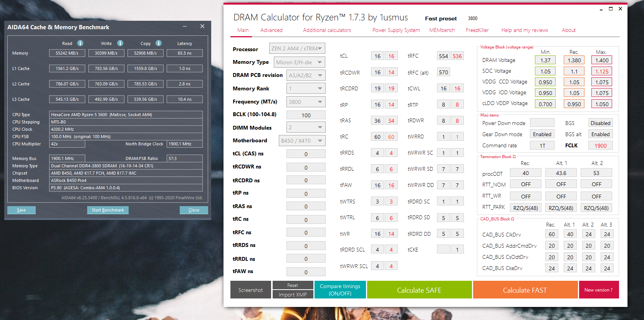Click the Calculate SAFE button
This screenshot has width=644, height=320.
[x=419, y=290]
